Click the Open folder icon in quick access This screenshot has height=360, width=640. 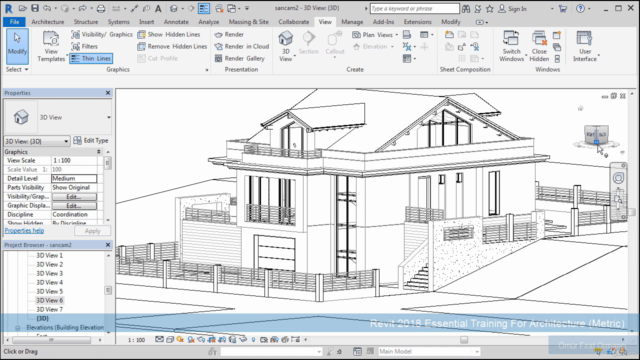click(22, 8)
